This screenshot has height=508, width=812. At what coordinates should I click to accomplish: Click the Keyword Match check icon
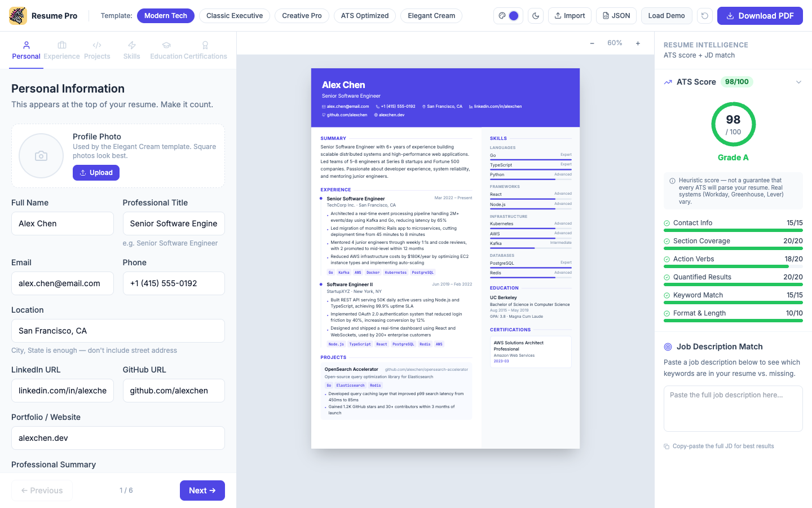coord(667,295)
